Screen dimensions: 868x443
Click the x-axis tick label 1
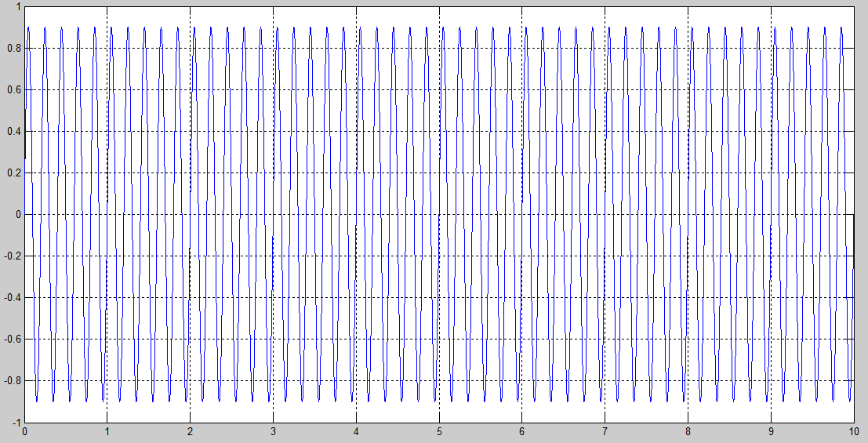(107, 430)
